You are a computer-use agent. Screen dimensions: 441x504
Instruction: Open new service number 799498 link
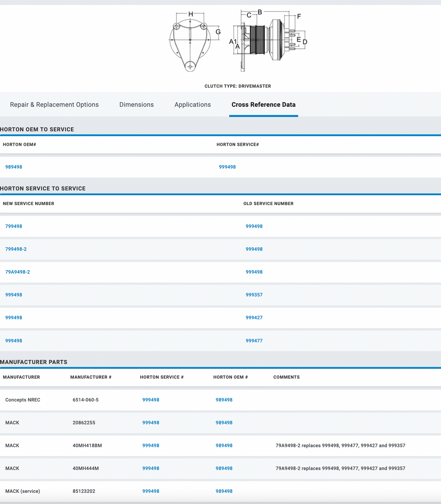[14, 226]
